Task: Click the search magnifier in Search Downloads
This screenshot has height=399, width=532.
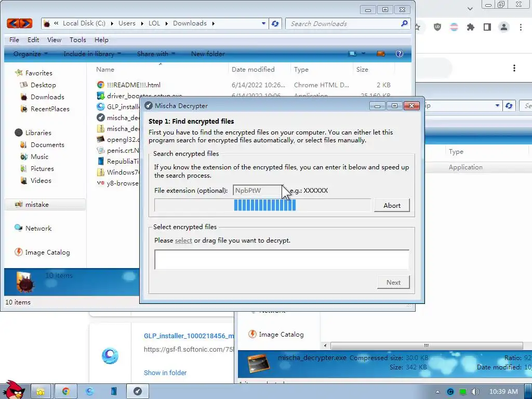Action: coord(404,23)
